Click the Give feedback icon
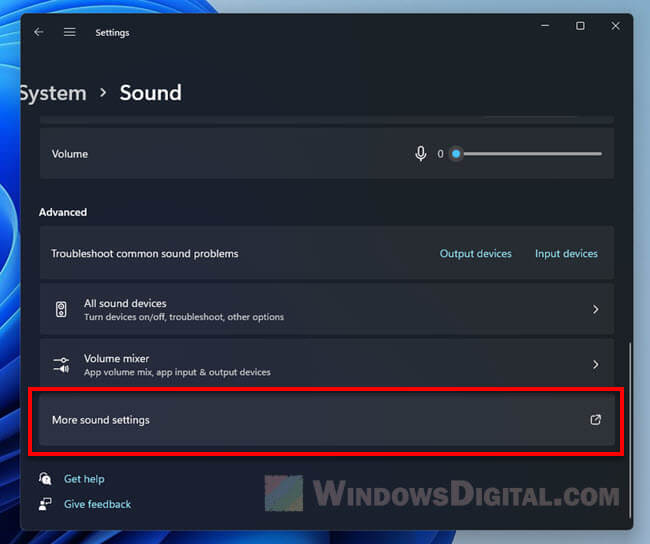Screen dimensions: 650x544 [45, 504]
